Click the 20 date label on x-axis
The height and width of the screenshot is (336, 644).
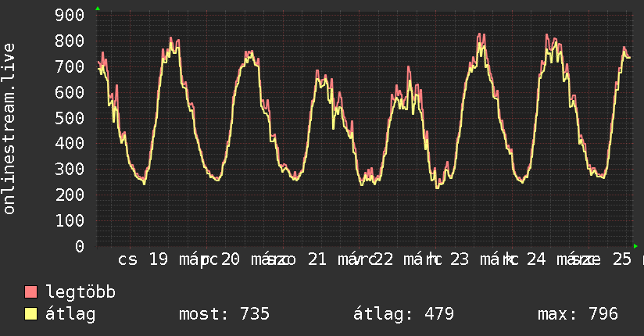pyautogui.click(x=231, y=259)
